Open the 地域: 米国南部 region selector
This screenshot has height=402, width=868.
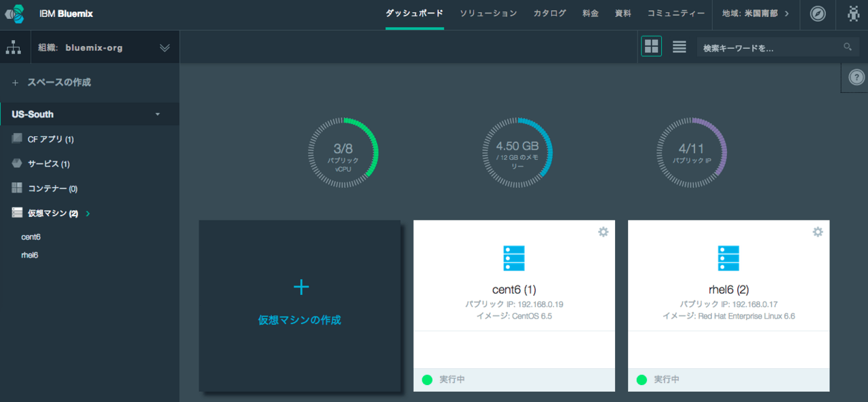tap(755, 14)
